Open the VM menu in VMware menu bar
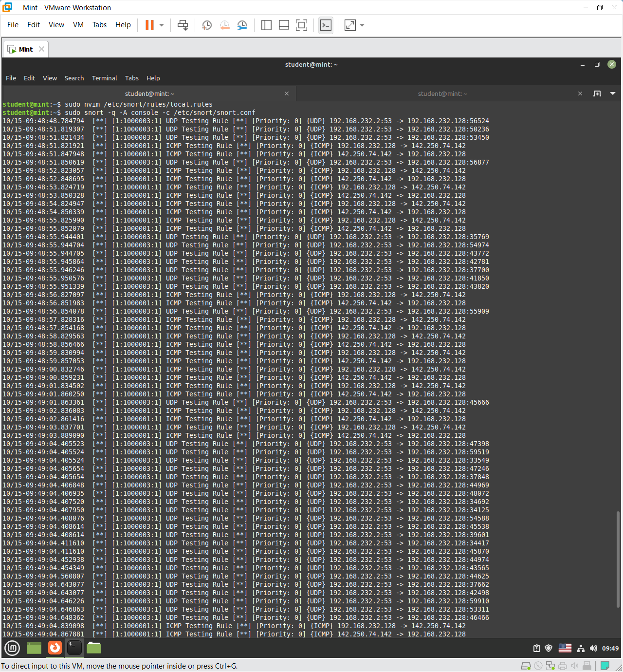The image size is (623, 672). (x=78, y=25)
